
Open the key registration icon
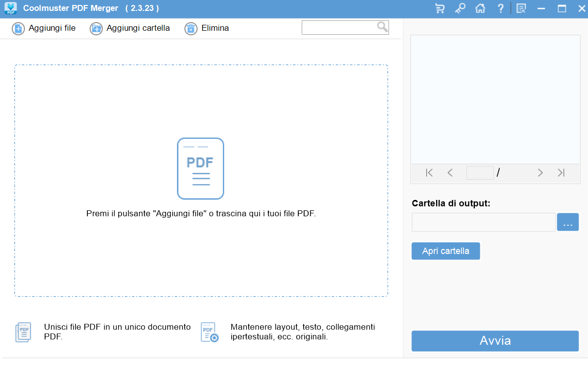click(x=460, y=8)
